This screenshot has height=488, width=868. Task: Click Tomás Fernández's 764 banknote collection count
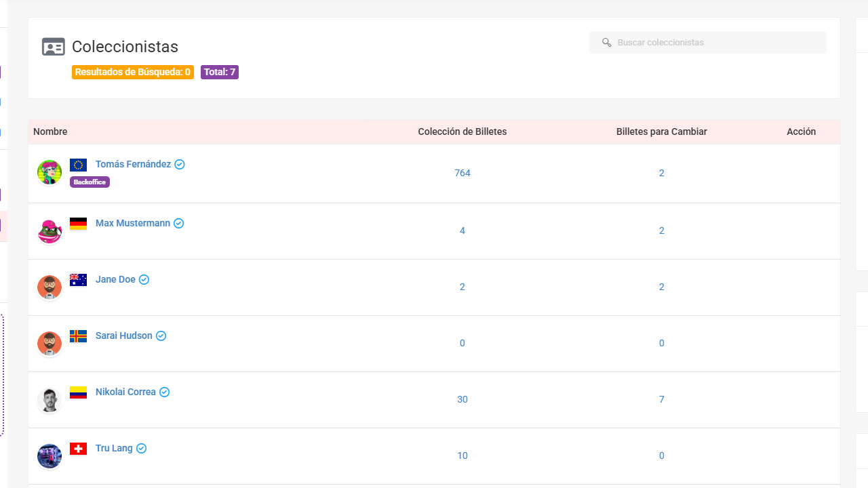(x=462, y=173)
